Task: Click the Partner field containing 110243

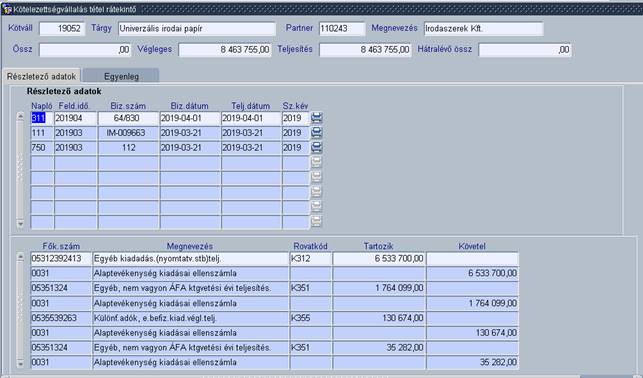Action: pos(342,29)
